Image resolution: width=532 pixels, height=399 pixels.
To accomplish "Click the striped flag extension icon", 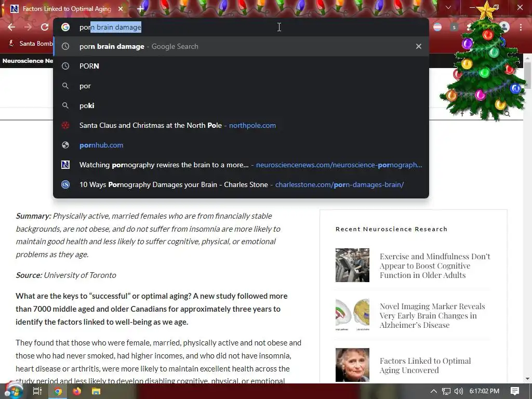I will [x=437, y=27].
